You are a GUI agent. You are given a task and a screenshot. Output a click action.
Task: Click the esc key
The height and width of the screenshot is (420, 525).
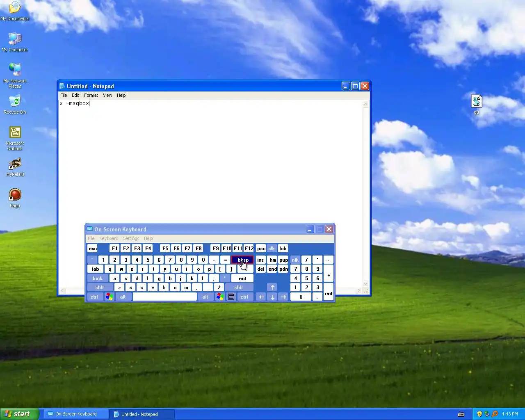coord(93,248)
